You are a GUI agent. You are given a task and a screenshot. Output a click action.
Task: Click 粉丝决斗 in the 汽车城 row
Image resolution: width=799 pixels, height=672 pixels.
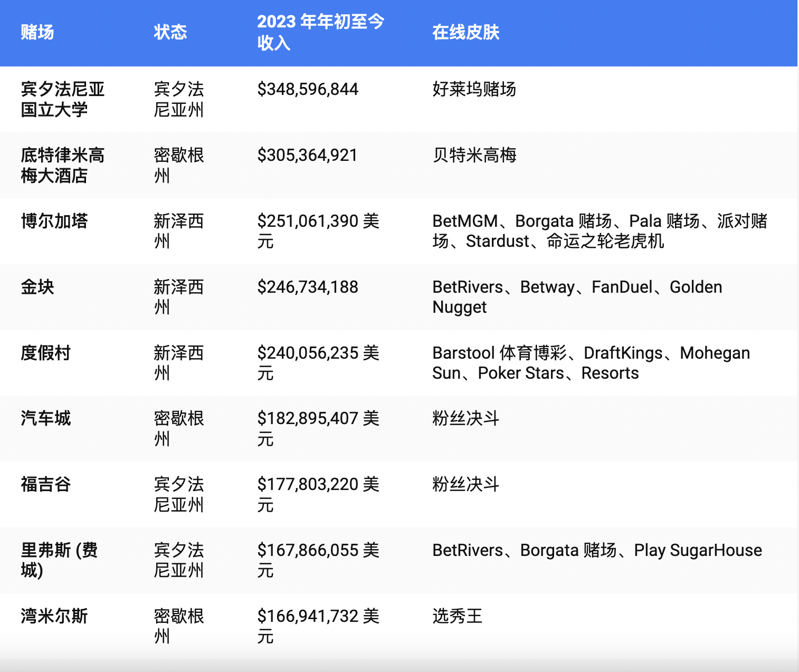[x=465, y=418]
